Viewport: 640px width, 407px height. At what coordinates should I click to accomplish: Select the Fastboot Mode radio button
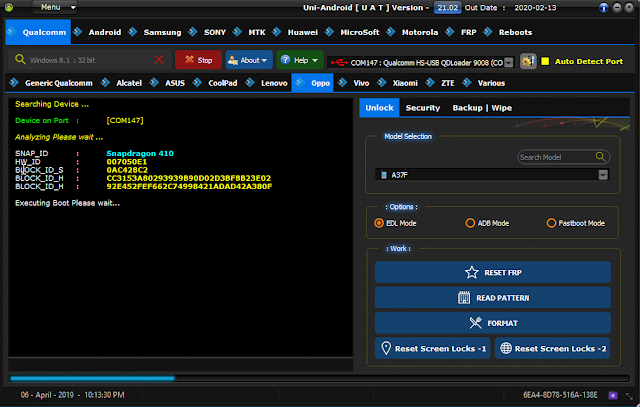(551, 223)
